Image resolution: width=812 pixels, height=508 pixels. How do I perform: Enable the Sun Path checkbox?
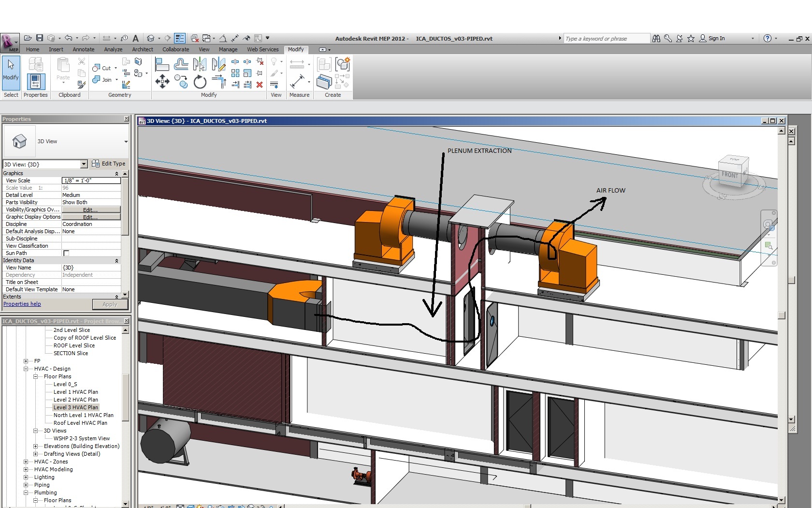tap(66, 253)
